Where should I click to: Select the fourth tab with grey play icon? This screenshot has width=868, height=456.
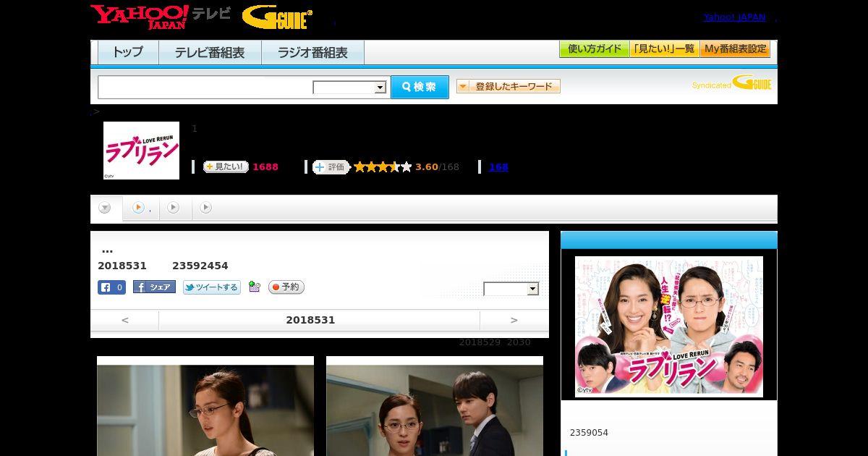click(x=206, y=208)
